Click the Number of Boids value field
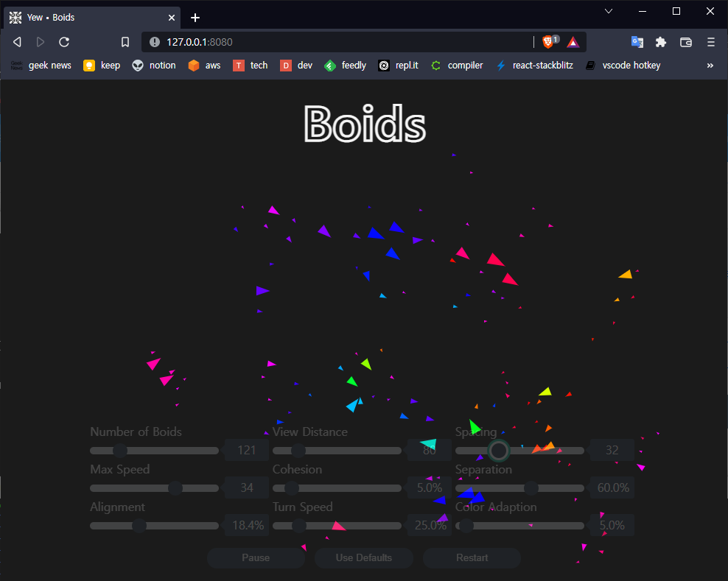This screenshot has width=728, height=581. tap(246, 450)
